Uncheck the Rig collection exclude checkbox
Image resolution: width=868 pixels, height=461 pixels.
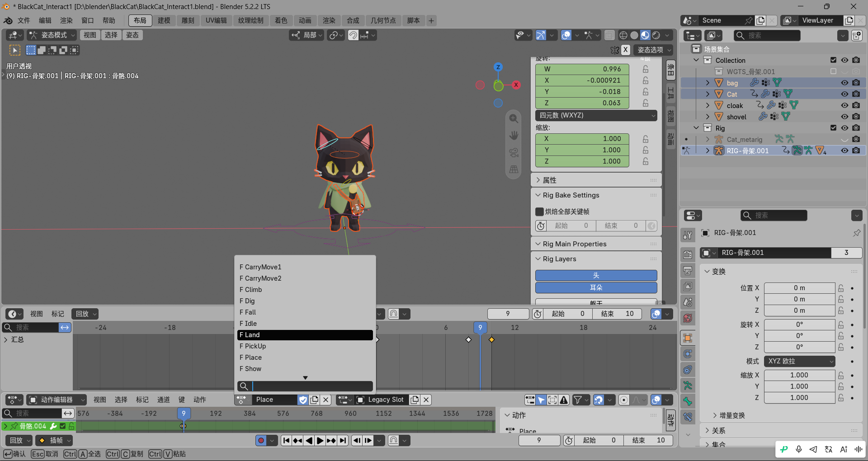point(833,128)
